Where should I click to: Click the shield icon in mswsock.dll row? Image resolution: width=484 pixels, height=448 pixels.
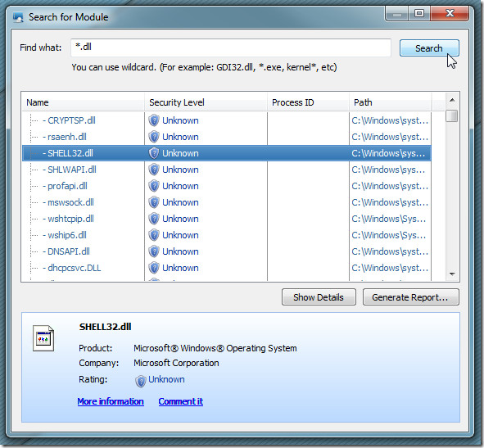pyautogui.click(x=154, y=202)
